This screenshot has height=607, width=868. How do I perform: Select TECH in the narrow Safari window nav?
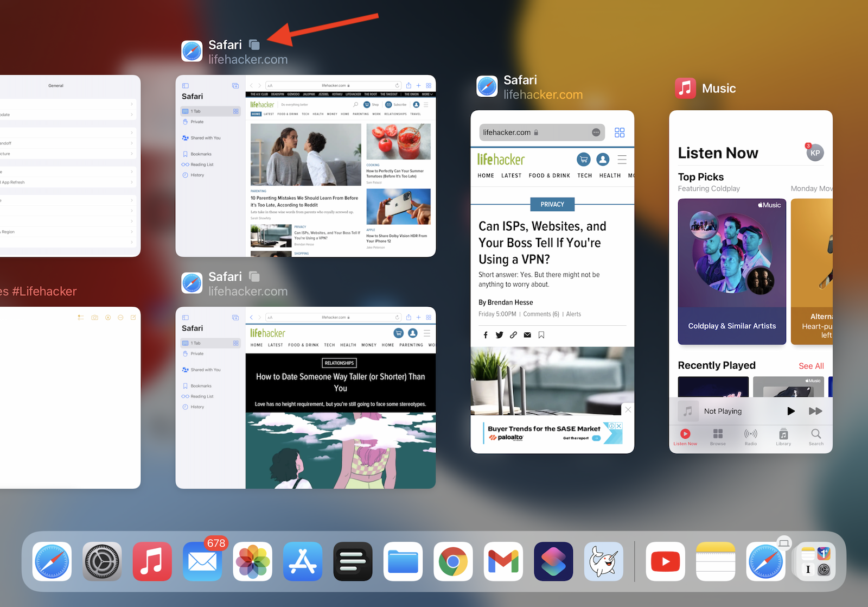(x=585, y=176)
